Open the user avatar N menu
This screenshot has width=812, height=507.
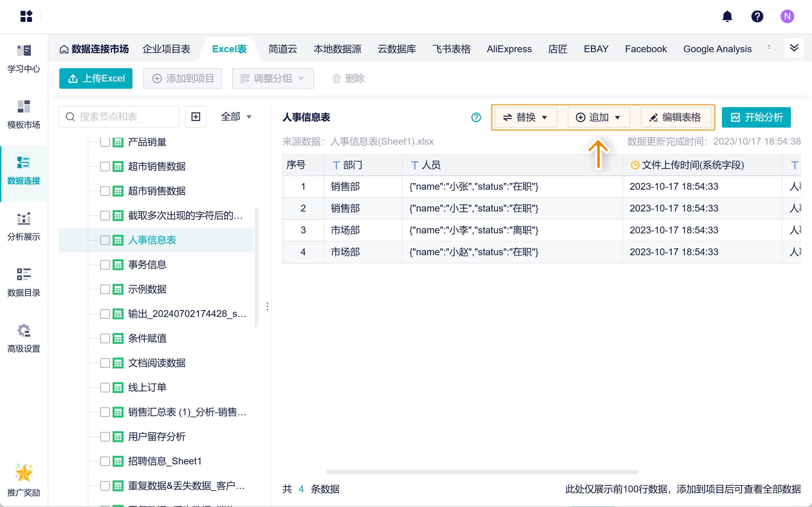coord(787,16)
